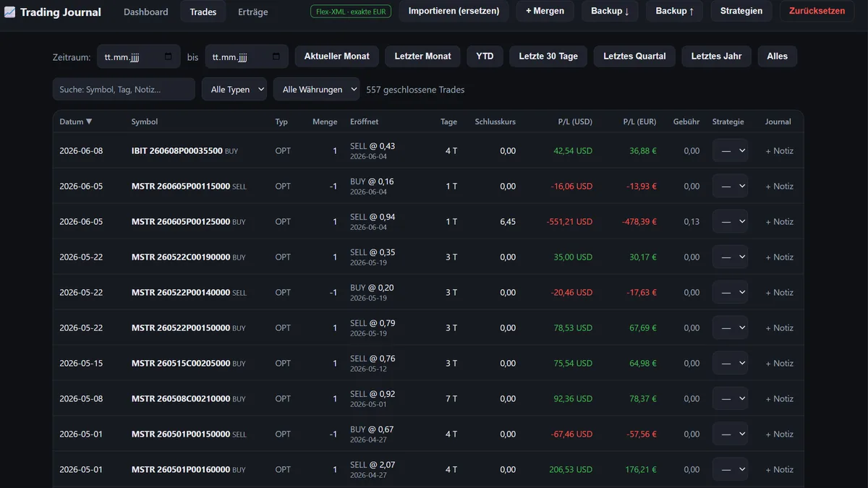This screenshot has width=868, height=488.
Task: Click the 7 T Tage value
Action: point(451,399)
